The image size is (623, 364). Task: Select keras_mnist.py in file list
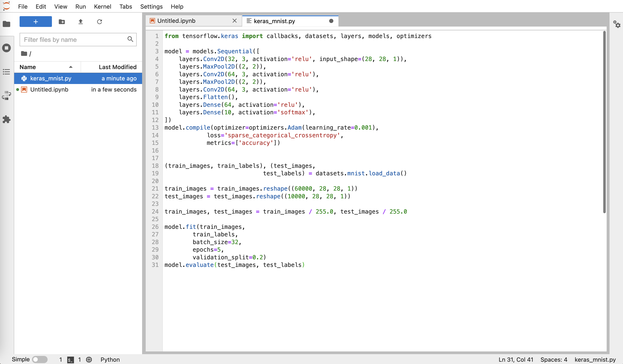(78, 78)
